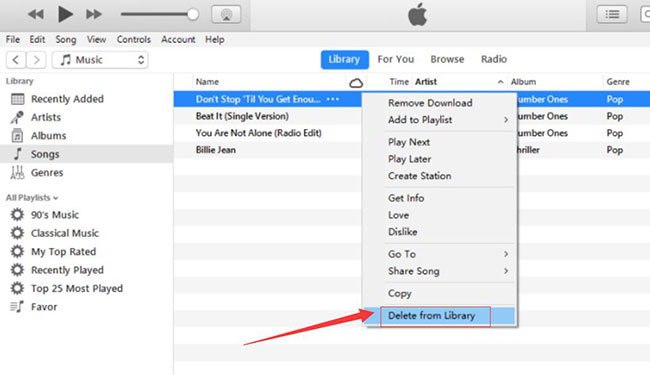Screen dimensions: 650x375
Task: Select the Artists microphone icon
Action: 17,117
